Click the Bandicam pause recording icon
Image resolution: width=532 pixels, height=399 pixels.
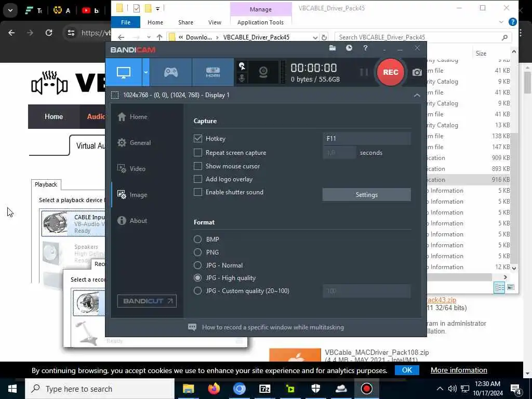(364, 72)
